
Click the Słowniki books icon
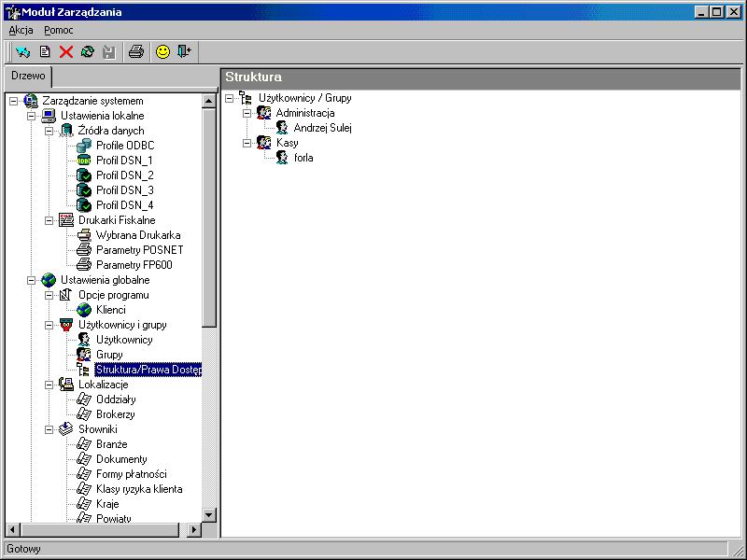click(66, 429)
